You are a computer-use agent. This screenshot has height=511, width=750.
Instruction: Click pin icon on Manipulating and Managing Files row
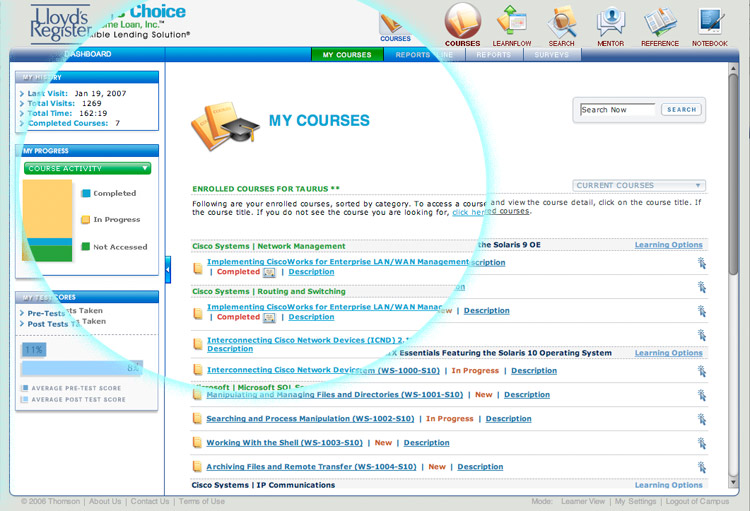702,395
